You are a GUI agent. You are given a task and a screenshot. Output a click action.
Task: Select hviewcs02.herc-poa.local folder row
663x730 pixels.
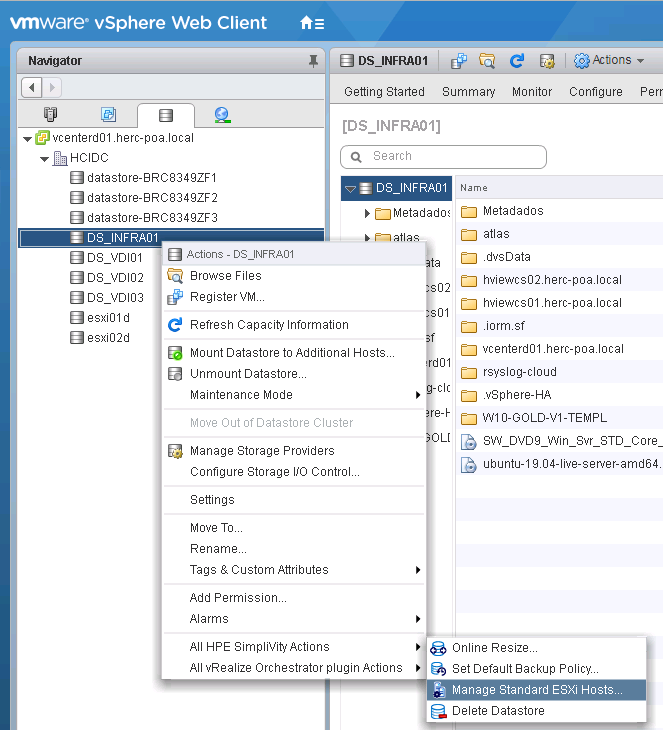[559, 280]
